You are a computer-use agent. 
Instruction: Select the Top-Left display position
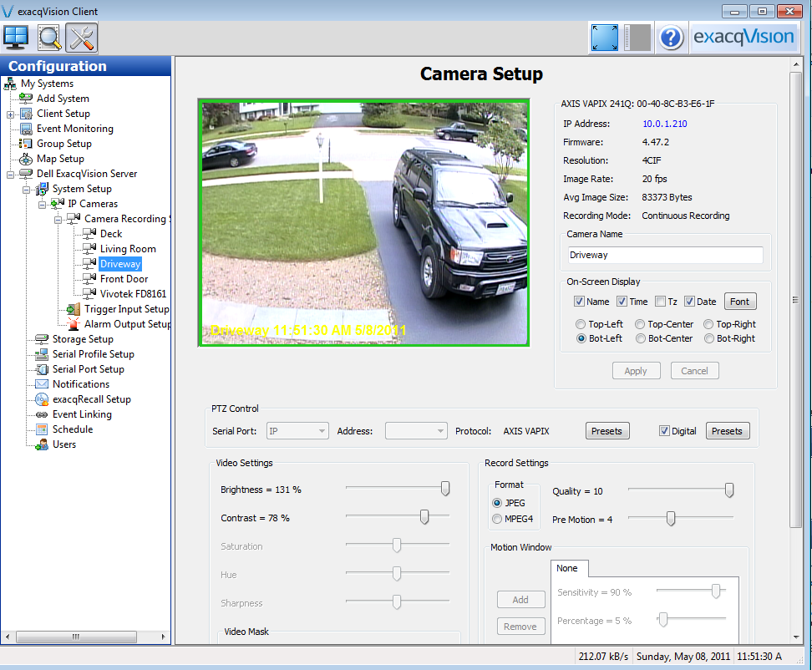[x=581, y=324]
